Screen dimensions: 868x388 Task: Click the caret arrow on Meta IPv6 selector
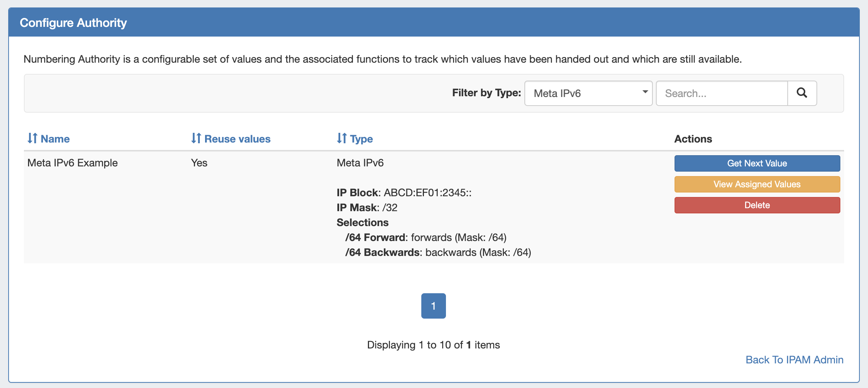tap(645, 92)
